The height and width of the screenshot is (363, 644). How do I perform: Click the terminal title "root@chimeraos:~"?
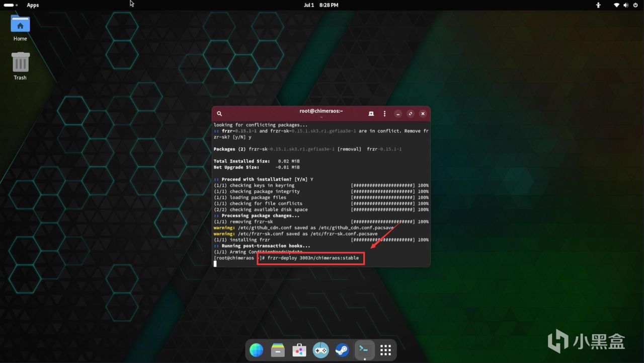pos(321,111)
